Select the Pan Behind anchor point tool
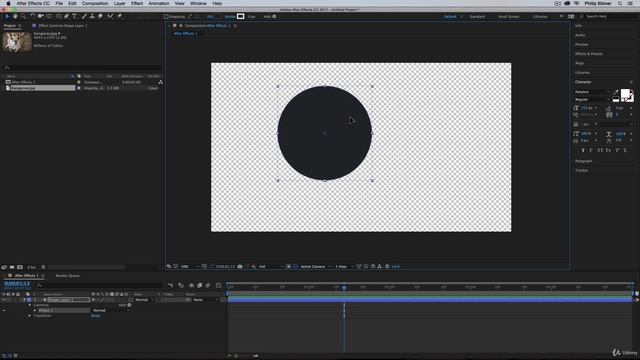Image resolution: width=640 pixels, height=360 pixels. [x=49, y=16]
